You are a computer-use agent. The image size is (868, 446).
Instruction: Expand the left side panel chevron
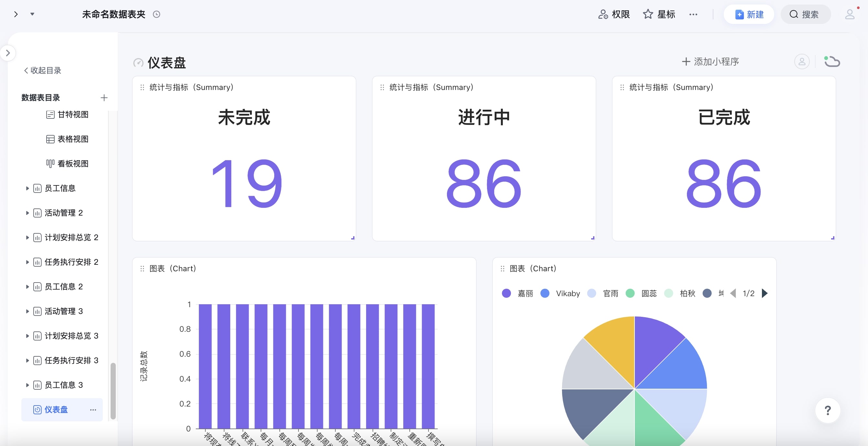8,53
